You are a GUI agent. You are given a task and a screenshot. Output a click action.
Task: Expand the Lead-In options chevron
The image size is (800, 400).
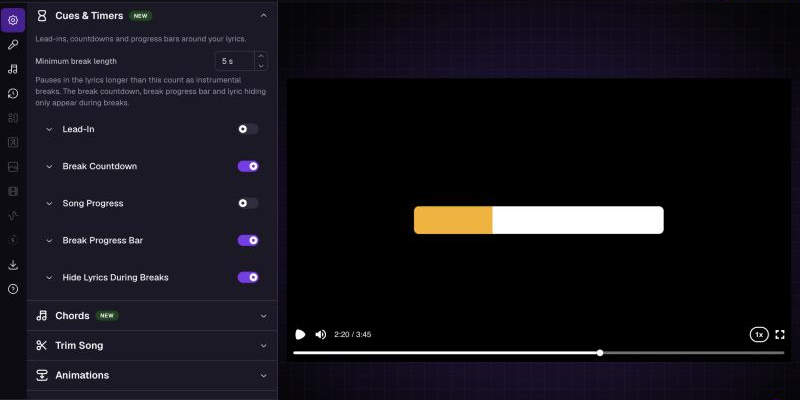pyautogui.click(x=49, y=130)
